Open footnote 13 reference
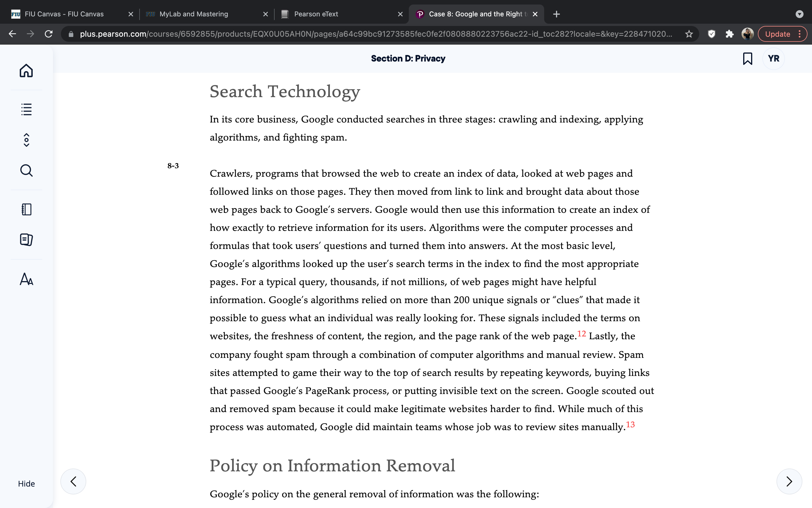 (630, 424)
